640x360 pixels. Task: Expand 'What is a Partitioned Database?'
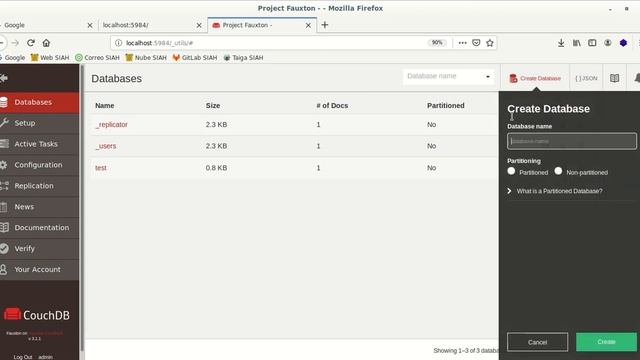click(555, 191)
